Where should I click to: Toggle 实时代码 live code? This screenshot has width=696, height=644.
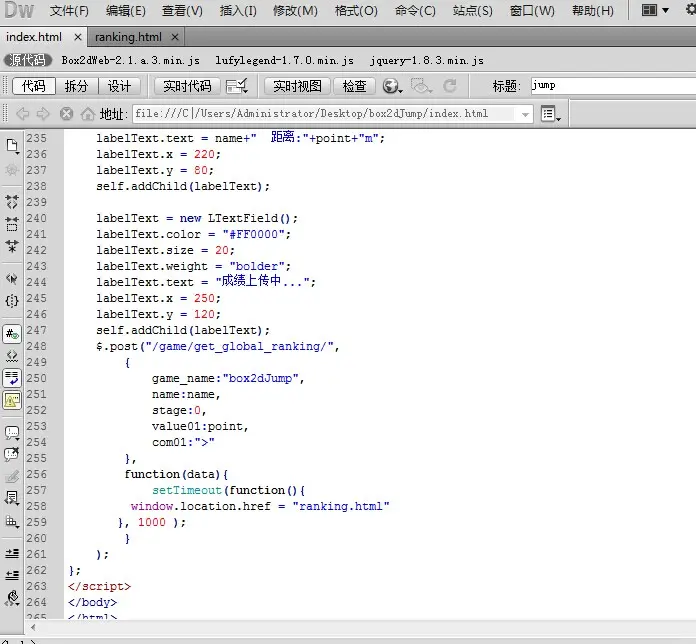(187, 86)
